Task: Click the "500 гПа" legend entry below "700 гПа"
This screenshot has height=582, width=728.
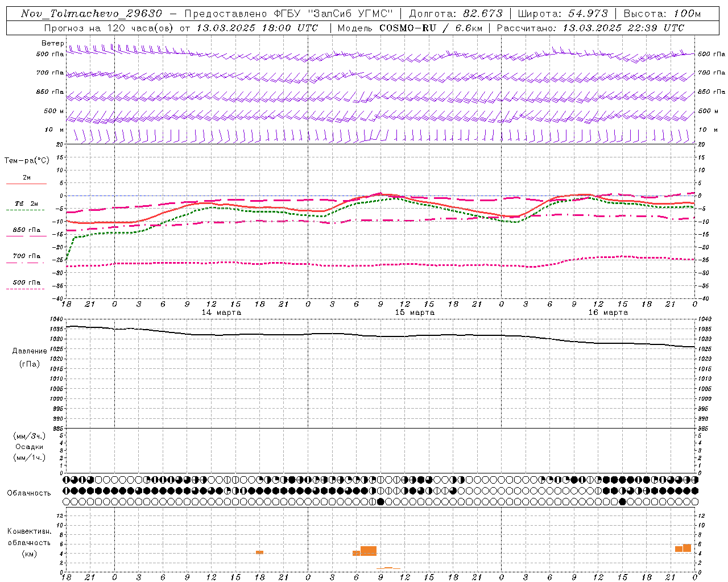Action: click(x=27, y=282)
